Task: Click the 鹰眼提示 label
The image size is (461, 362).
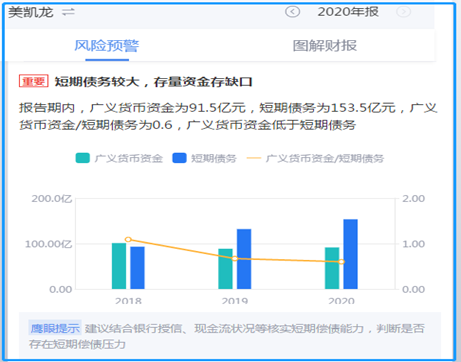Action: 55,328
